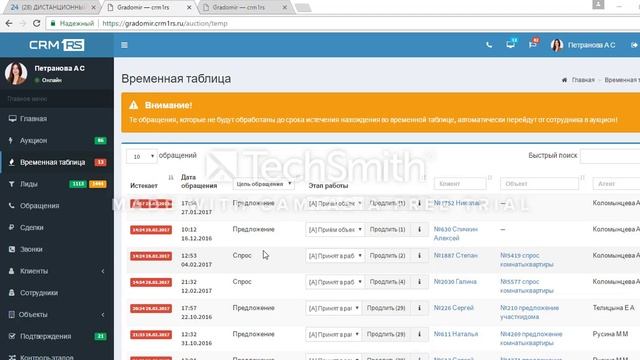
Task: Open Аукцион in sidebar menu
Action: click(x=33, y=140)
